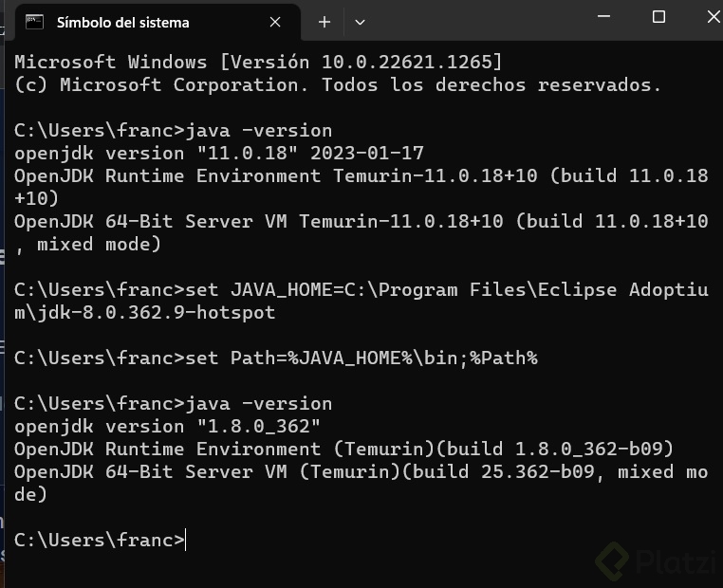Close the Símbolo del sistema tab
Screen dimensions: 723x588
[275, 22]
